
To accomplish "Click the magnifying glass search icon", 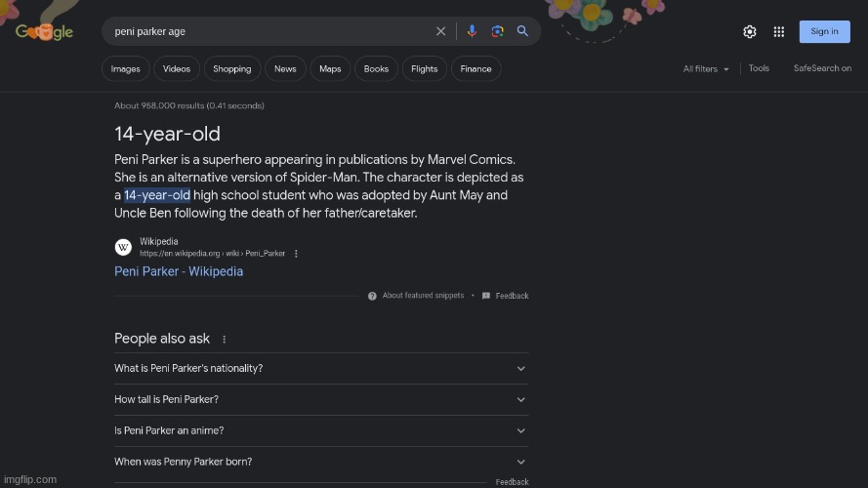I will coord(522,31).
